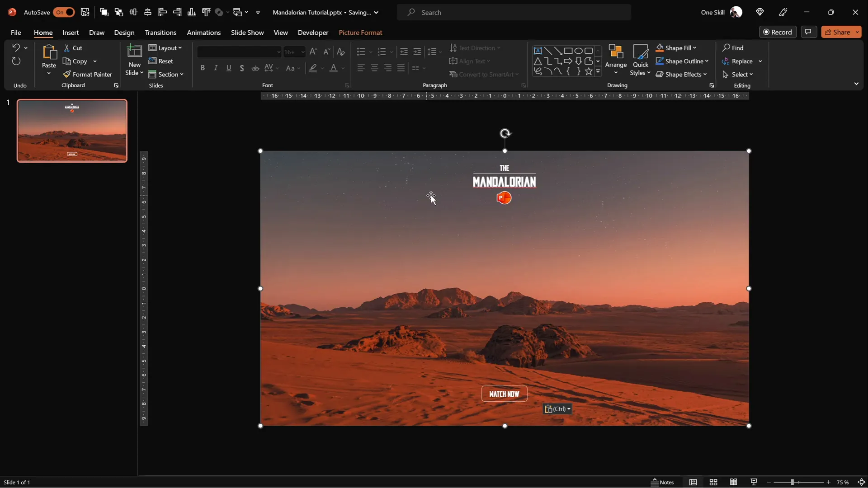The width and height of the screenshot is (868, 488).
Task: Toggle Bold formatting
Action: [x=203, y=68]
